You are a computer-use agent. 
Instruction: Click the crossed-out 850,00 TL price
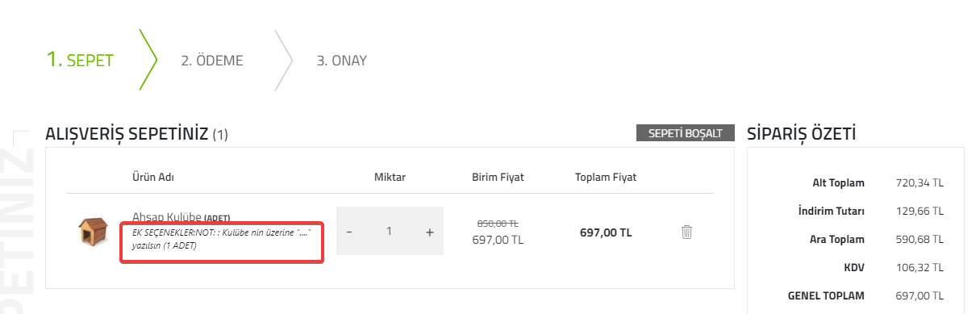click(498, 223)
